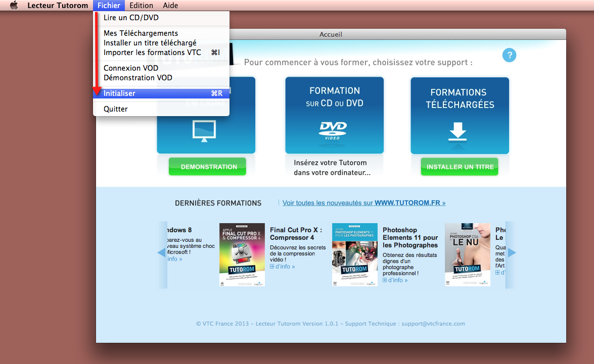Click Initialiser in the Fichier menu
594x364 pixels.
click(x=161, y=93)
